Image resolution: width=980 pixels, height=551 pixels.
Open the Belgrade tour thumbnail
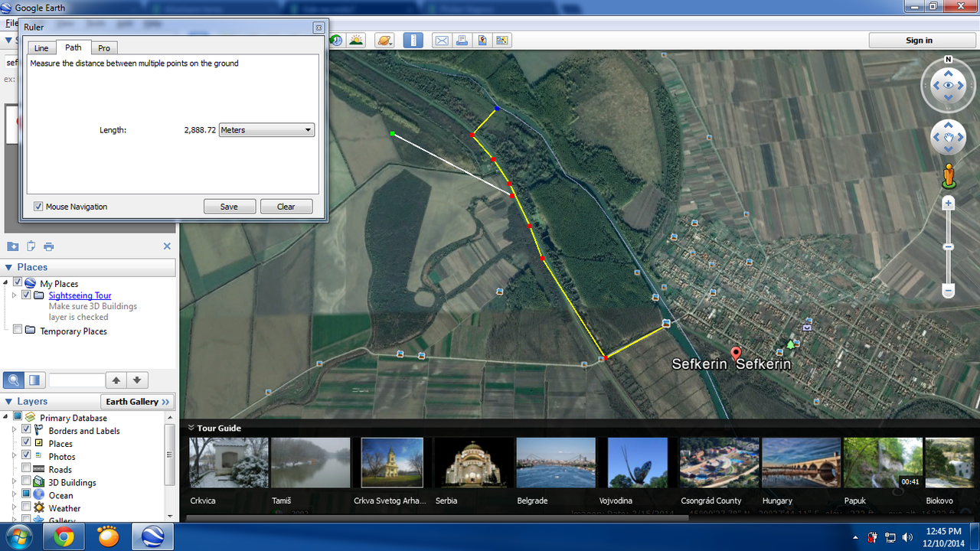point(557,462)
